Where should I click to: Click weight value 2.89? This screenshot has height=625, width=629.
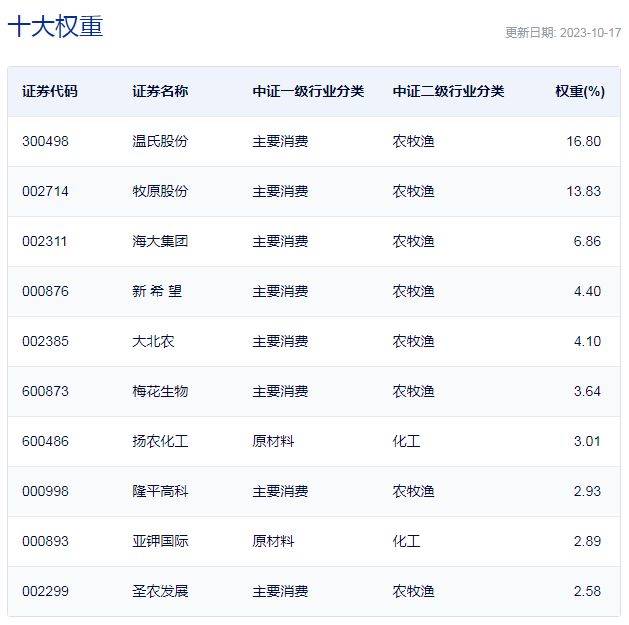coord(587,541)
